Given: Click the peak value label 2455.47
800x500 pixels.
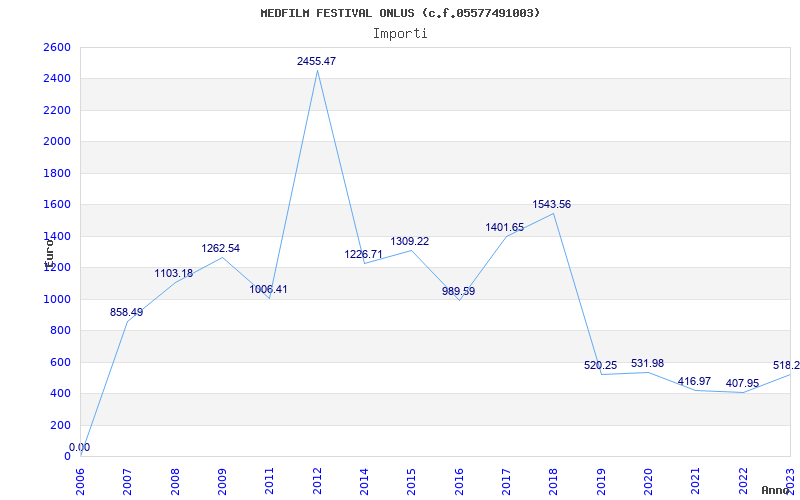Looking at the screenshot, I should pyautogui.click(x=316, y=61).
